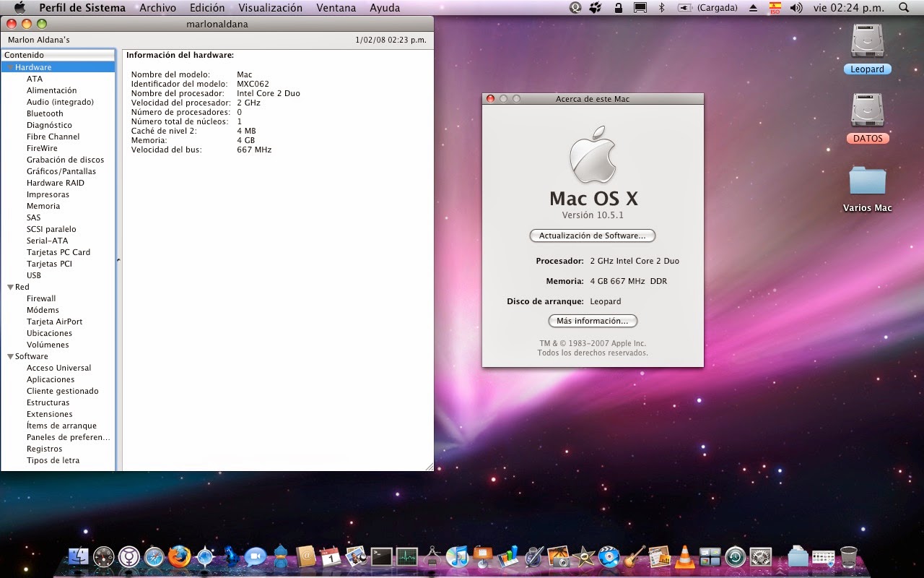Open Spotlight search in menu bar
The width and height of the screenshot is (924, 578).
tap(904, 8)
